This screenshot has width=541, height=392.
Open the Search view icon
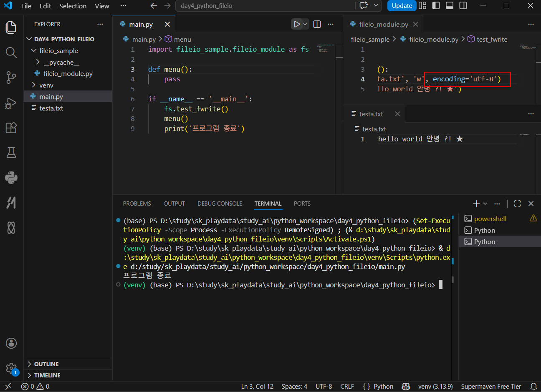pos(11,53)
